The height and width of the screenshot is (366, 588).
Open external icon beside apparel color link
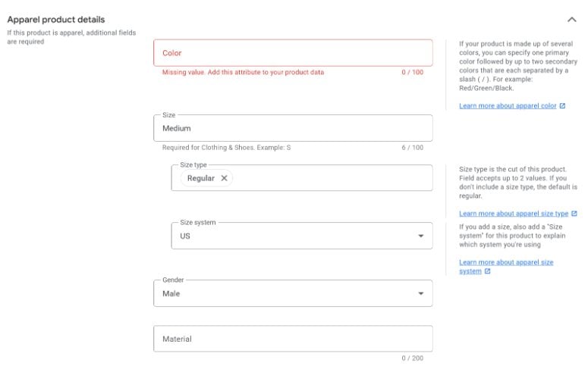[x=562, y=106]
